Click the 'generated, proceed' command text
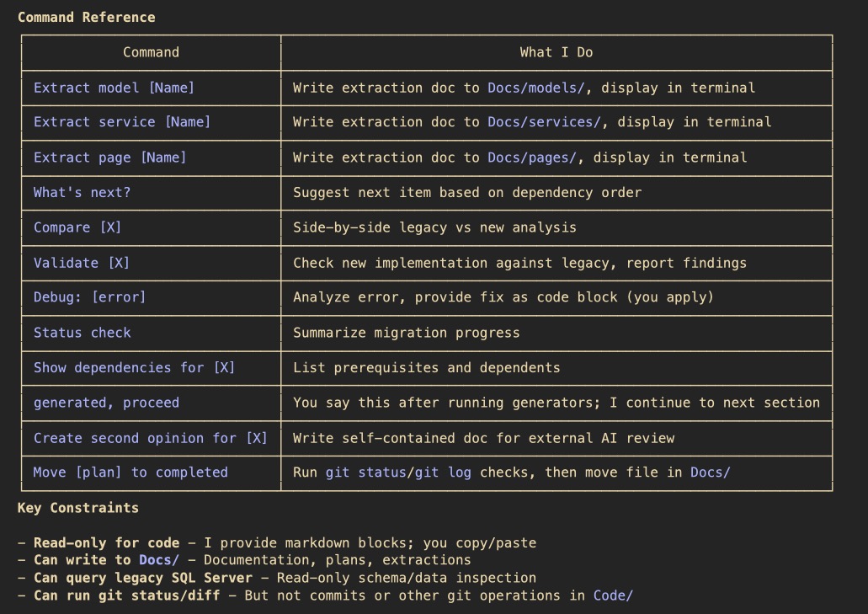This screenshot has height=614, width=868. click(x=106, y=403)
